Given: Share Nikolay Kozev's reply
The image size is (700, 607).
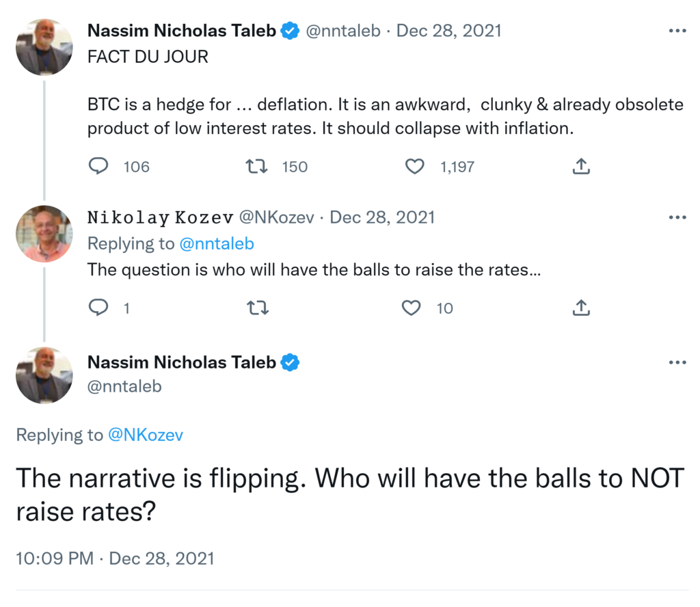Looking at the screenshot, I should 580,308.
